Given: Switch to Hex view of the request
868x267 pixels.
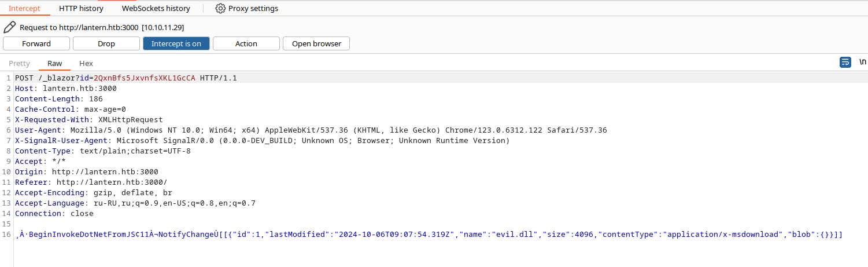Looking at the screenshot, I should tap(86, 63).
